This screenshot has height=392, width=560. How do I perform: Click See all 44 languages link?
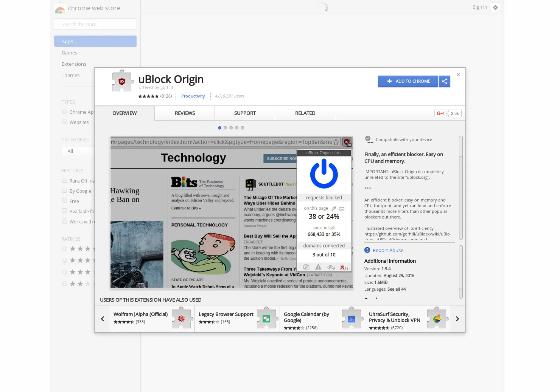[x=397, y=289]
